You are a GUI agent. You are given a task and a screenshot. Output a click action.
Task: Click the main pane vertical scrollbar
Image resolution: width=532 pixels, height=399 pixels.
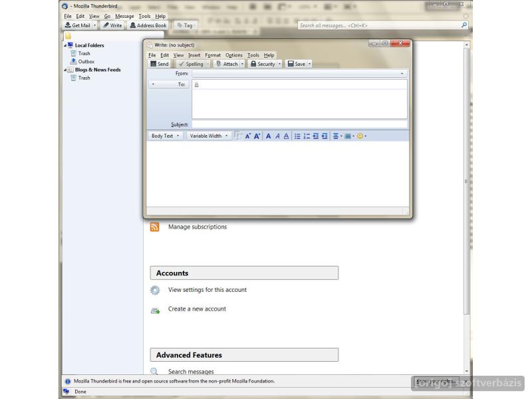pyautogui.click(x=467, y=181)
